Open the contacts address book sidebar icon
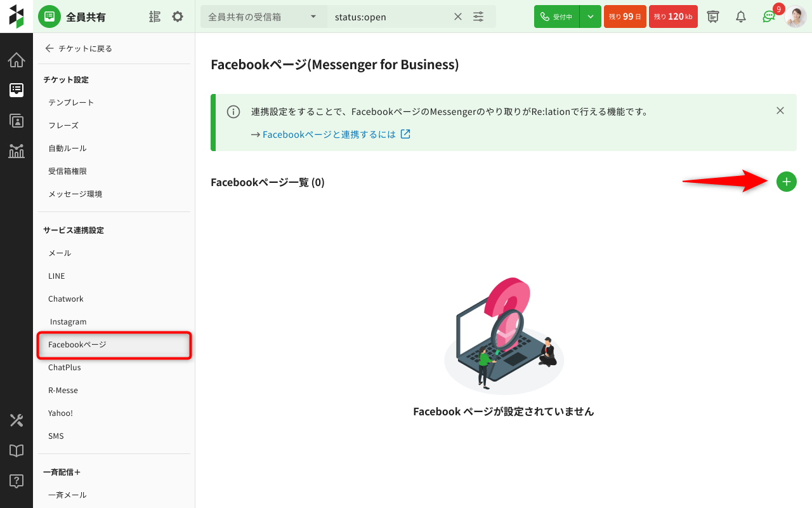 [x=16, y=121]
